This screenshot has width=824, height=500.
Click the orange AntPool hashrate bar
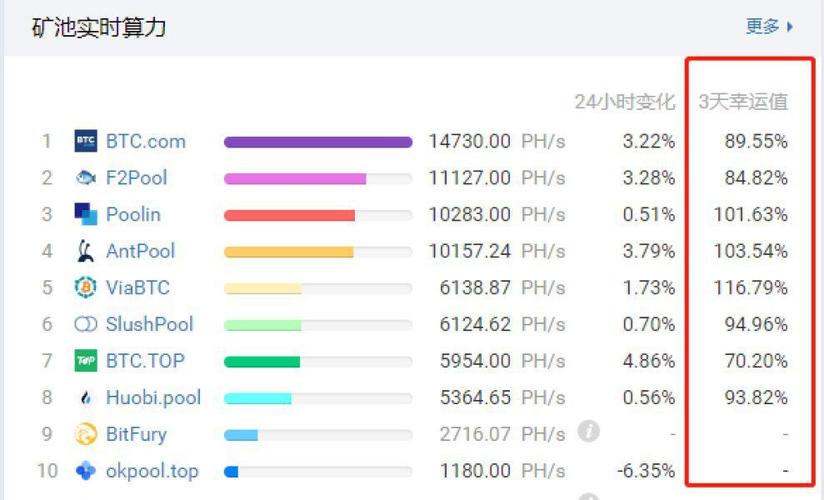click(x=289, y=252)
